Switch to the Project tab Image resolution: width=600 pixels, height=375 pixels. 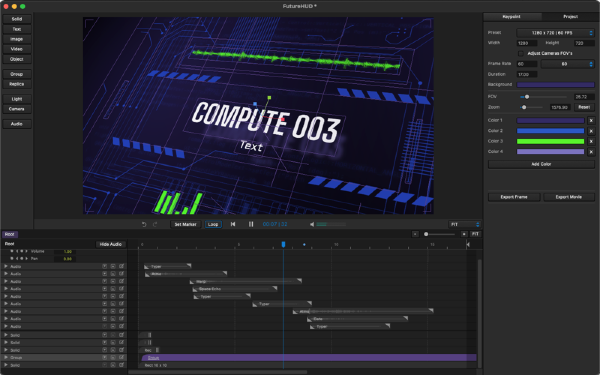pyautogui.click(x=570, y=17)
